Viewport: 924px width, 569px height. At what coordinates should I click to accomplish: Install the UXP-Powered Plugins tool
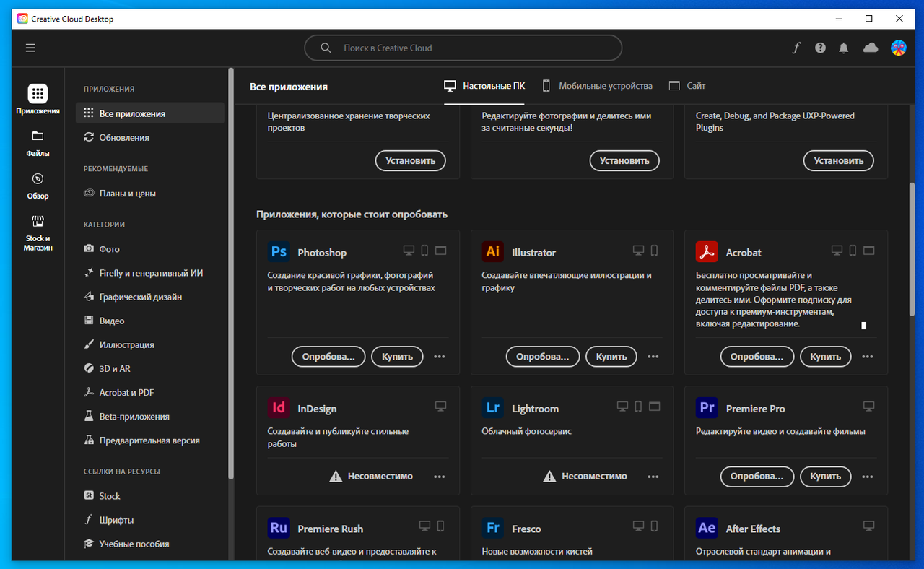coord(839,161)
